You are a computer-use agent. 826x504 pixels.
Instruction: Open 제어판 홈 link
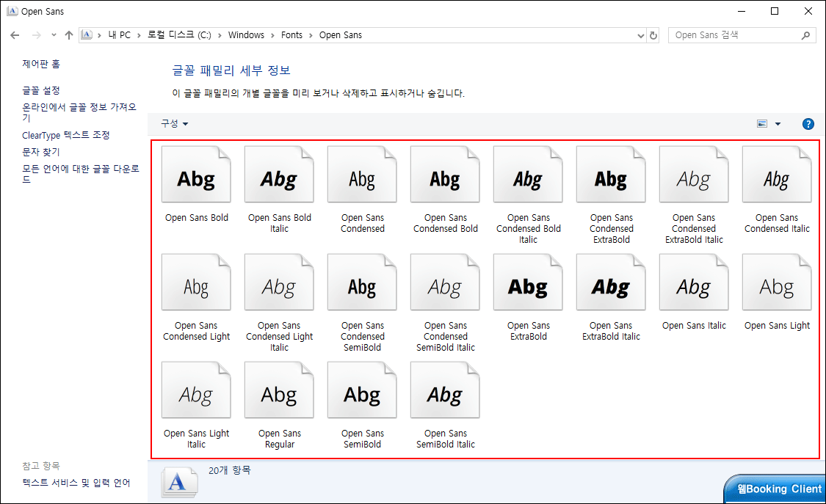41,64
